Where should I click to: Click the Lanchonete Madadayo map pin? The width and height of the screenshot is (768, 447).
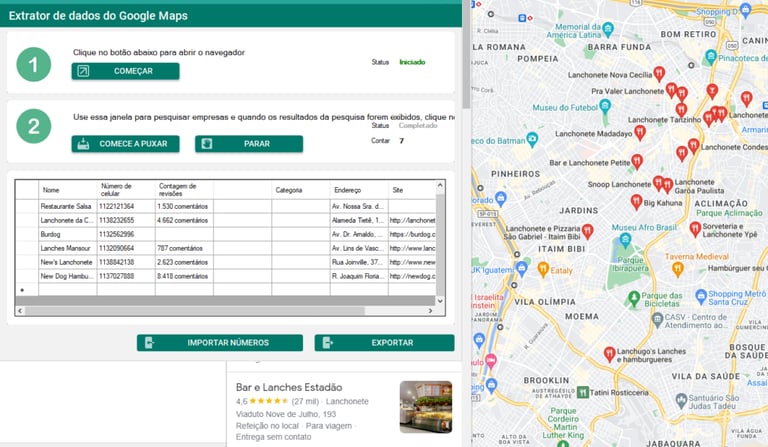(639, 132)
